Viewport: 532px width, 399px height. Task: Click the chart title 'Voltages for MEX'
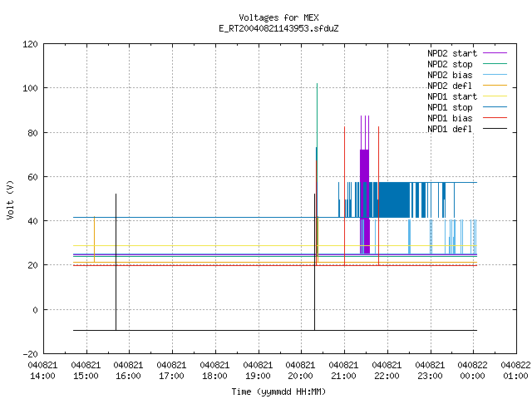[278, 17]
